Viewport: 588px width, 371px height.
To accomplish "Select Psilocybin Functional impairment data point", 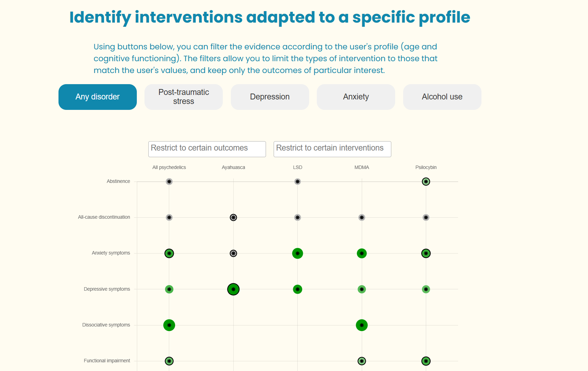I will pos(426,361).
